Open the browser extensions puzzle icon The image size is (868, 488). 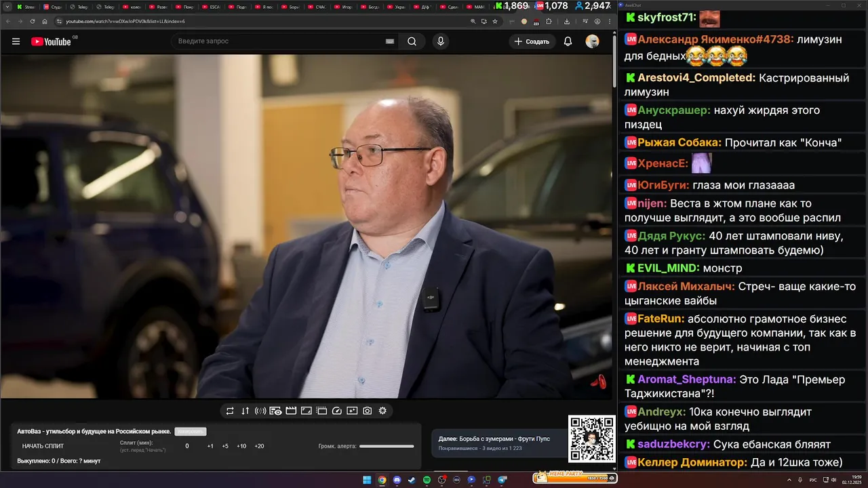coord(549,21)
